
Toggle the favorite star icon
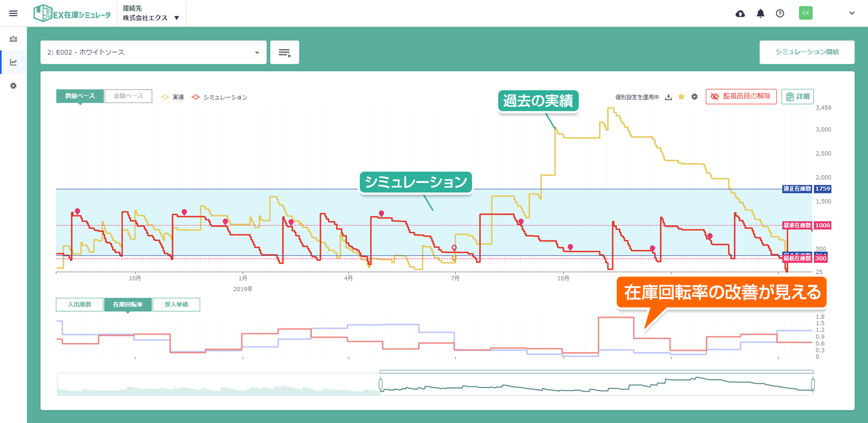[x=681, y=97]
